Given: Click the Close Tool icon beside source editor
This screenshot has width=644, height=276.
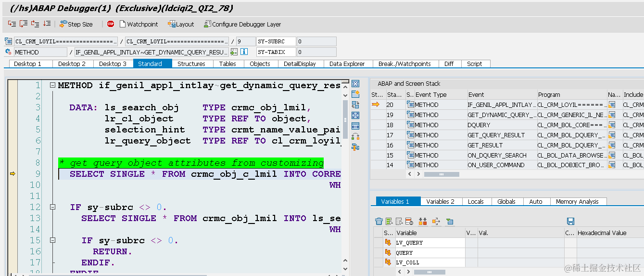Looking at the screenshot, I should [355, 84].
